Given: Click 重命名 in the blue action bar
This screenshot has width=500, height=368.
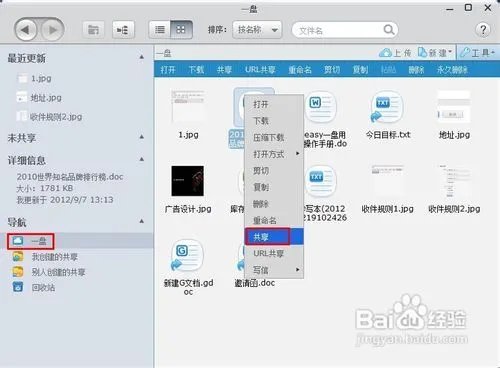Looking at the screenshot, I should point(300,70).
